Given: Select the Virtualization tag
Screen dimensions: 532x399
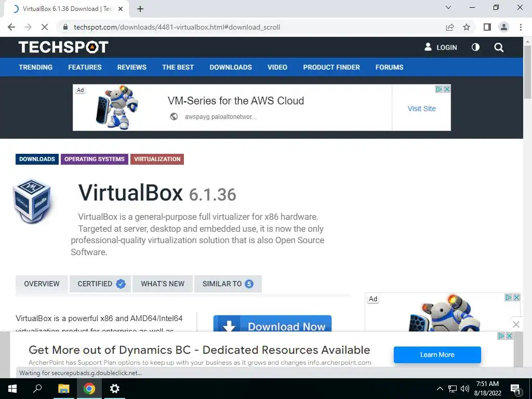Looking at the screenshot, I should coord(157,159).
